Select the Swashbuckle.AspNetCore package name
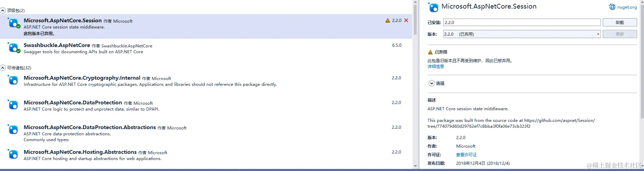 (57, 45)
